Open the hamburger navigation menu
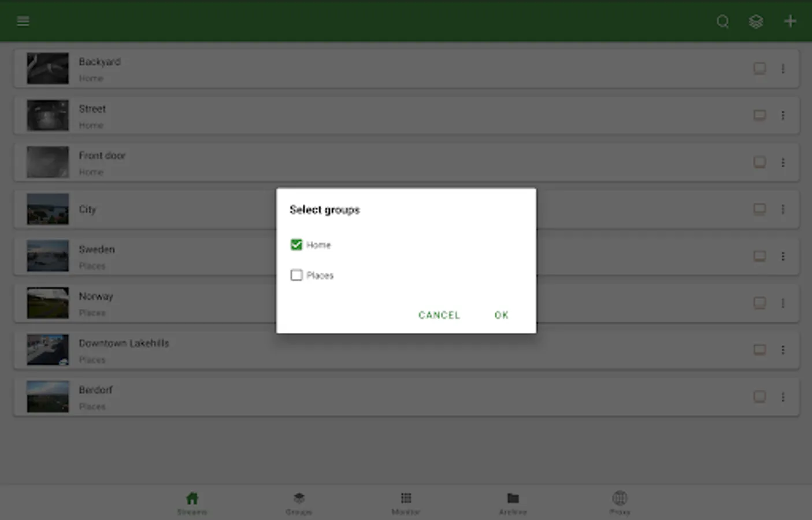 (x=23, y=21)
